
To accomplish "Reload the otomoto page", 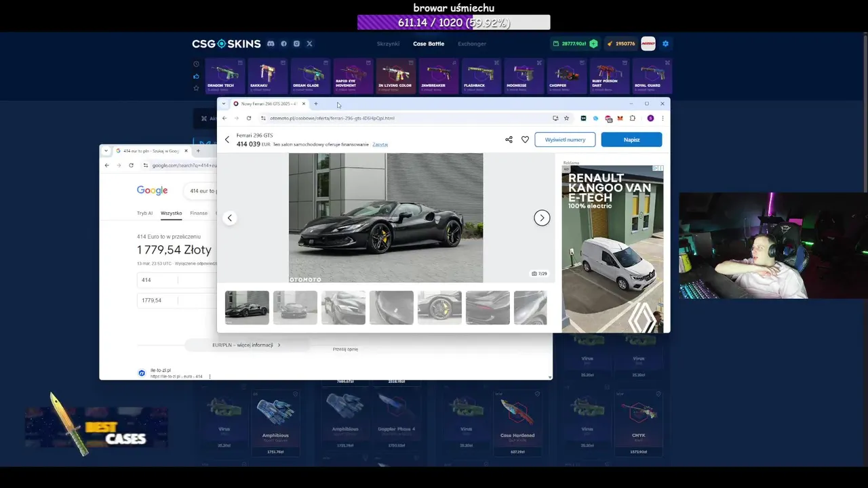I will coord(249,118).
